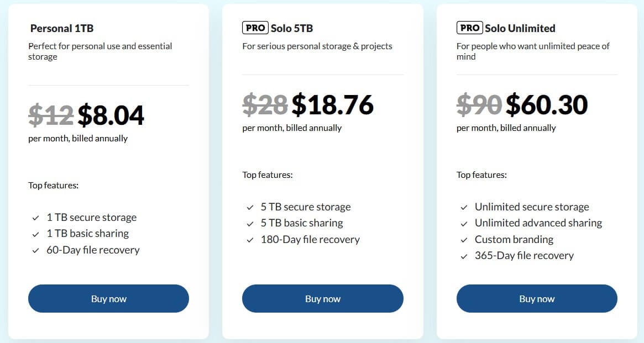The width and height of the screenshot is (644, 343).
Task: Click the 365-Day file recovery feature text
Action: (525, 255)
